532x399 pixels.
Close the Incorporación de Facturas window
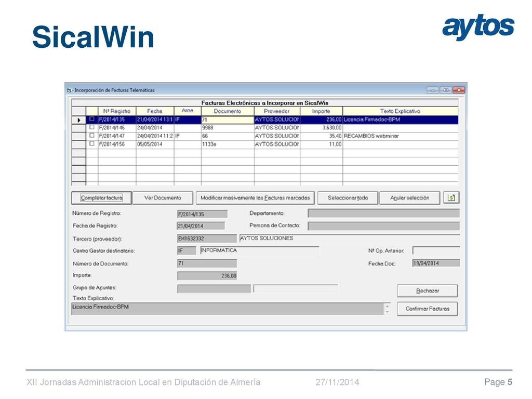tap(459, 90)
